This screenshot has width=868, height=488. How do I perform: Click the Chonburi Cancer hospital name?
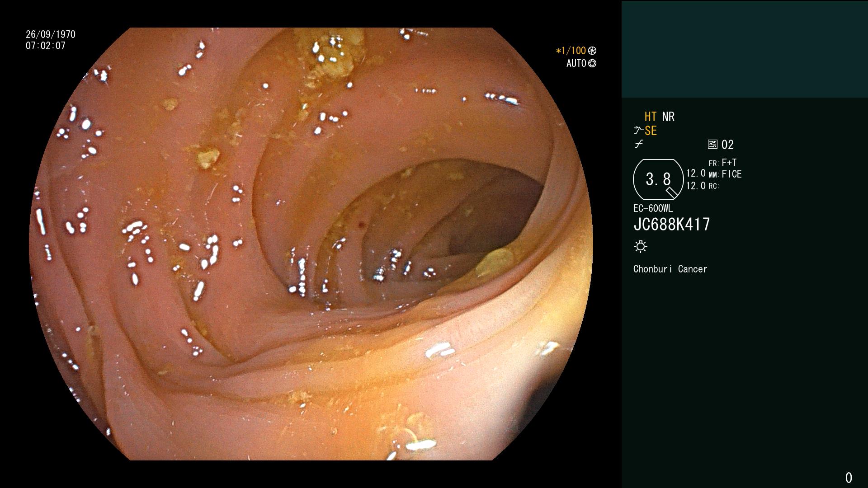[670, 269]
